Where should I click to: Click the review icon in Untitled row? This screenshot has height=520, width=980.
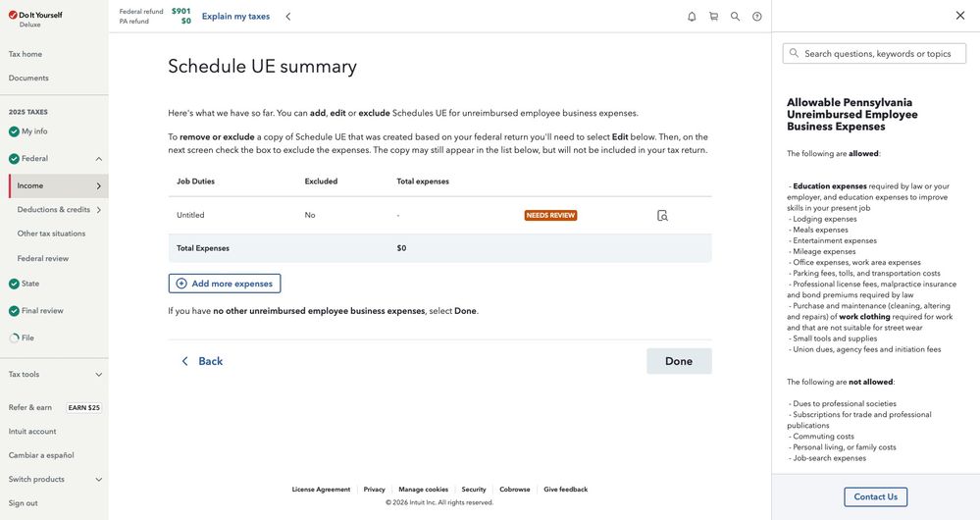[x=662, y=216]
